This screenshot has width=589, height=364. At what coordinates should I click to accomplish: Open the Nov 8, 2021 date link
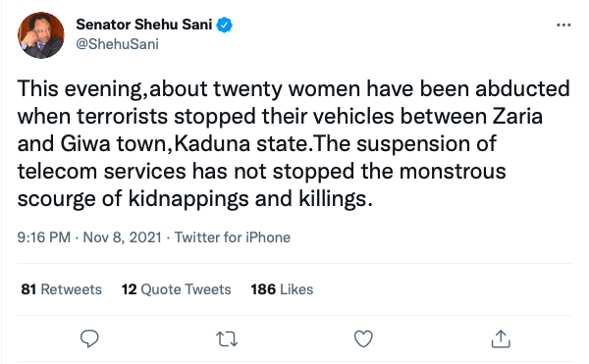122,237
